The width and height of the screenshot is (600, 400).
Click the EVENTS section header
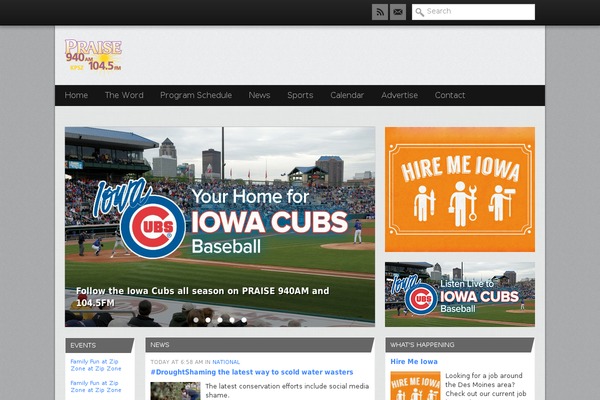tap(99, 345)
